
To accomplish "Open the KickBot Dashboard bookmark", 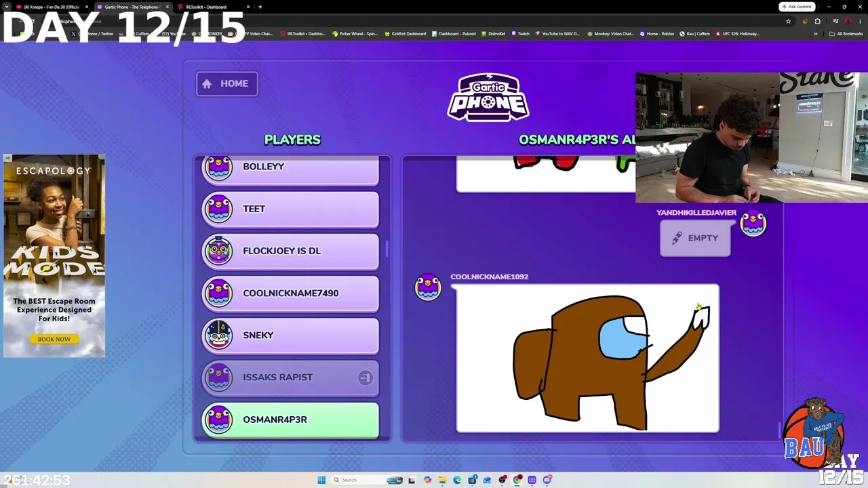I will pos(406,33).
